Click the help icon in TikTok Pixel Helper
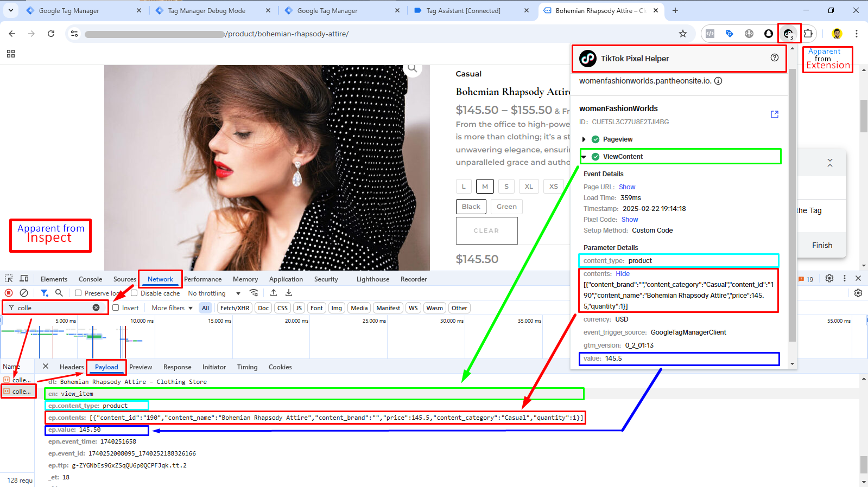The height and width of the screenshot is (487, 868). click(774, 58)
